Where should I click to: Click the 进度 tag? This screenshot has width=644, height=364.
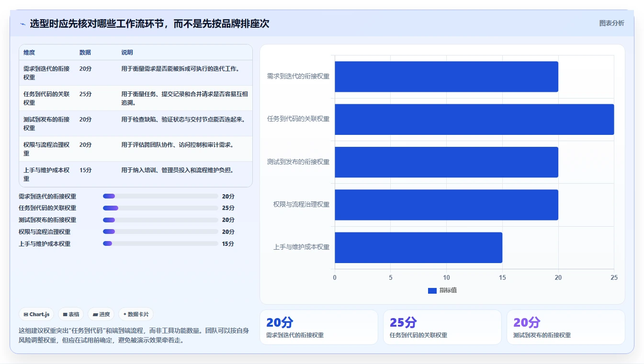[x=101, y=314]
